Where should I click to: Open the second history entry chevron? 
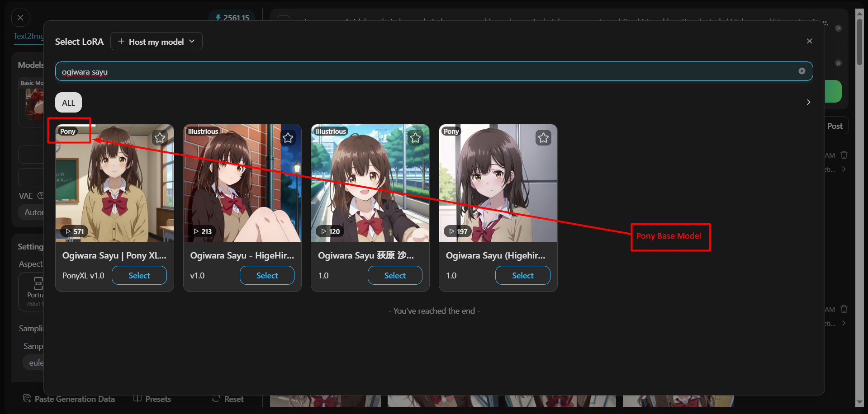[x=844, y=323]
